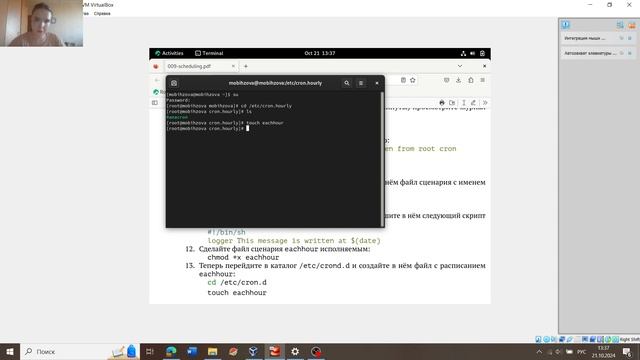Dismiss the mouse integration notification
Viewport: 640px width, 360px height.
coord(630,38)
